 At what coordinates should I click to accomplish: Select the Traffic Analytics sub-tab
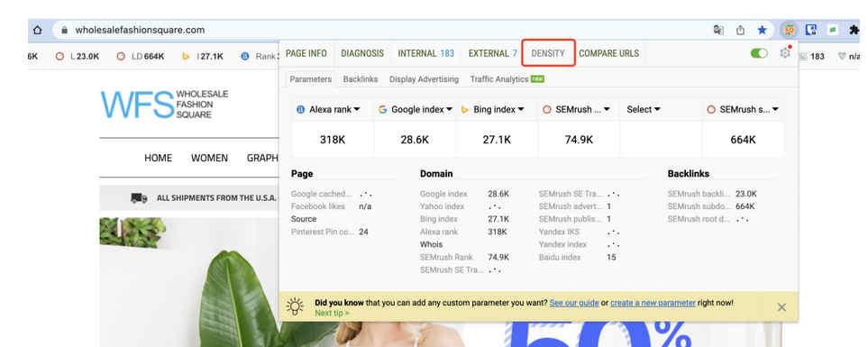pos(507,79)
